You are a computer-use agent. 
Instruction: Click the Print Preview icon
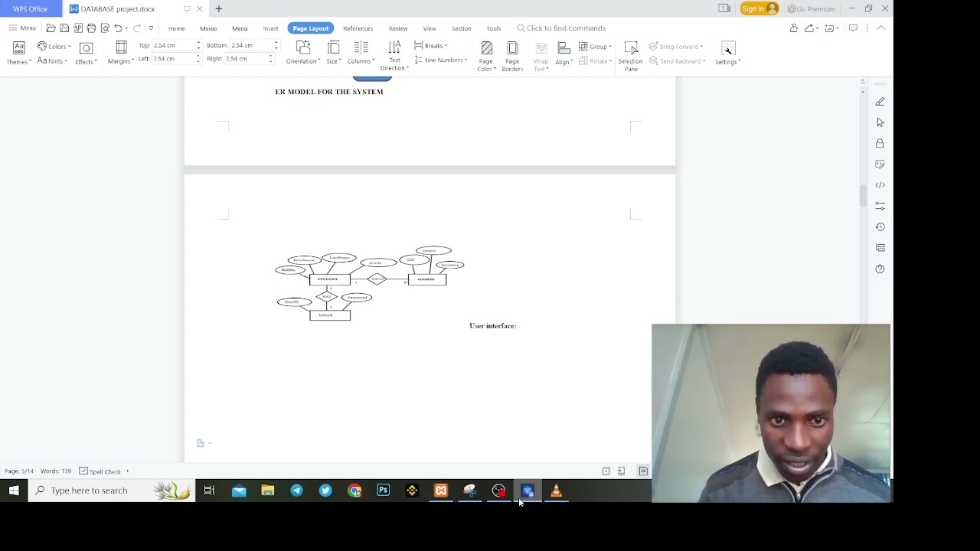[105, 28]
